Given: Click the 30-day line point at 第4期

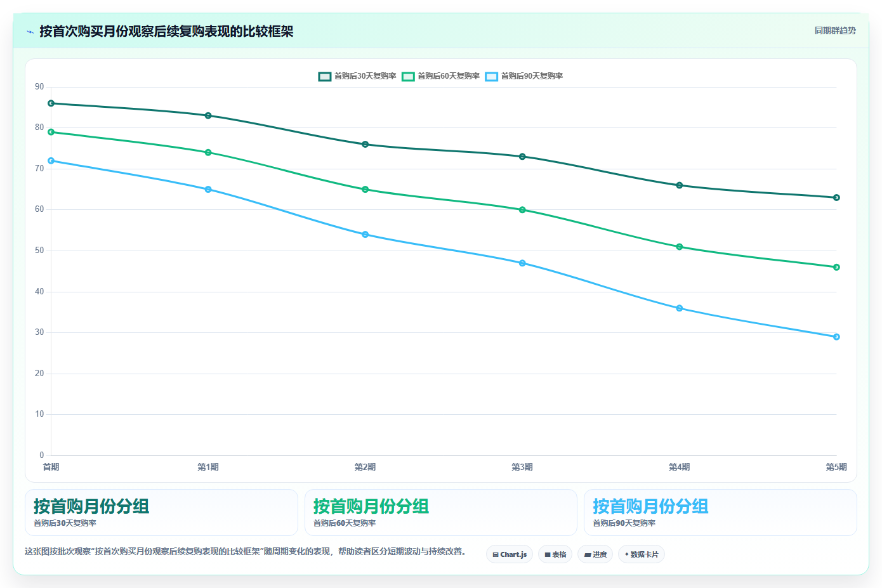Looking at the screenshot, I should click(680, 185).
